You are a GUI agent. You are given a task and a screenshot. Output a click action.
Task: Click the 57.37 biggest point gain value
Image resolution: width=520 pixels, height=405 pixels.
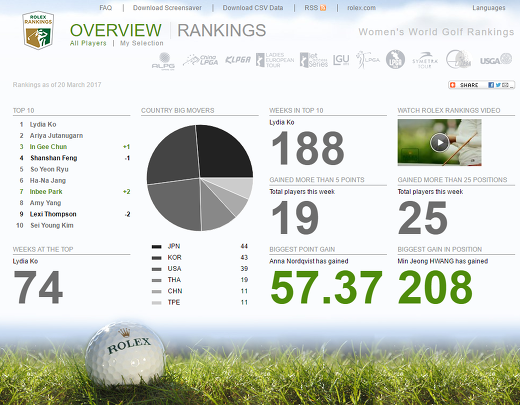pyautogui.click(x=326, y=287)
